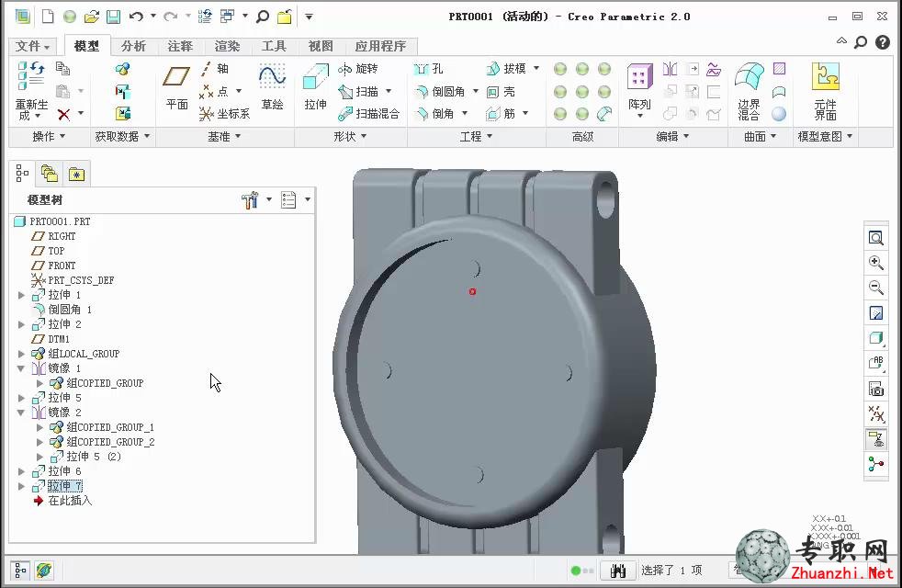This screenshot has width=902, height=588.
Task: Switch to the Favorites navigator tab
Action: pos(76,173)
